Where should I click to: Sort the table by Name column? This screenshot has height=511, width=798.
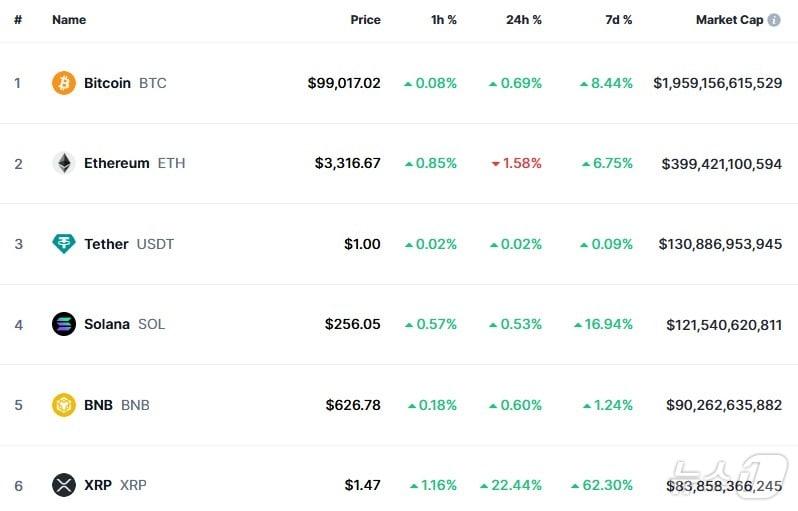[x=69, y=20]
